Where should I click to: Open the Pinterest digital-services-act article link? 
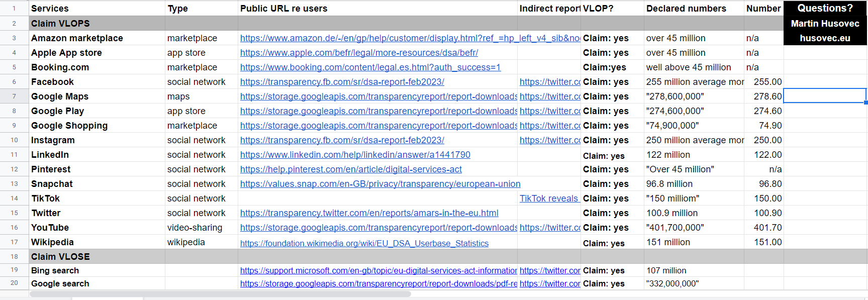(x=351, y=169)
